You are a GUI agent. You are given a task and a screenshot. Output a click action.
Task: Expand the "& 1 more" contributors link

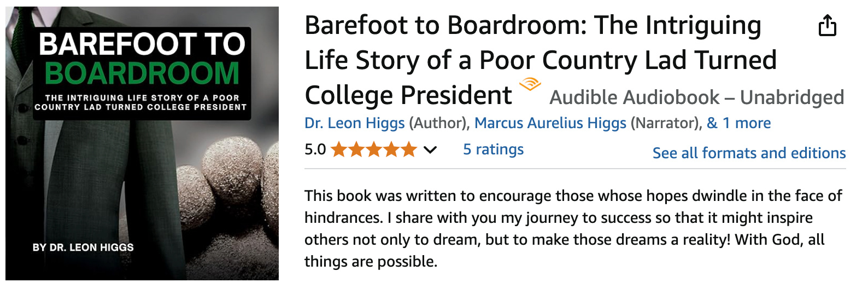pyautogui.click(x=738, y=123)
